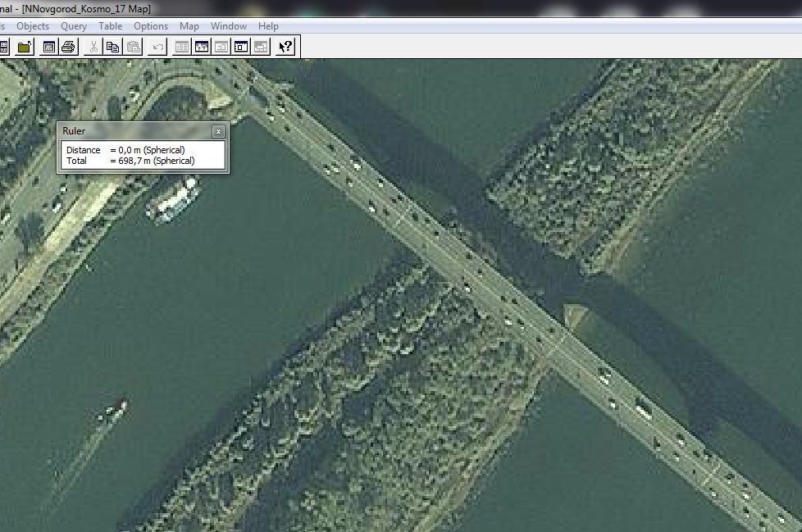Screen dimensions: 802x532
Task: Close the Ruler window
Action: tap(218, 131)
